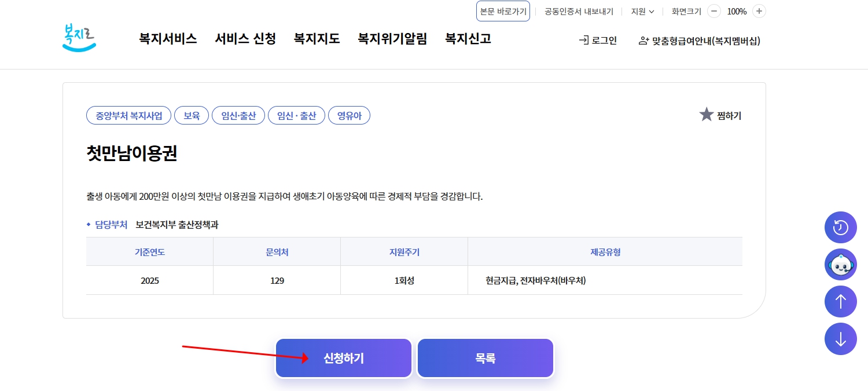Click the scroll-to-top arrow icon
868x391 pixels.
[840, 302]
